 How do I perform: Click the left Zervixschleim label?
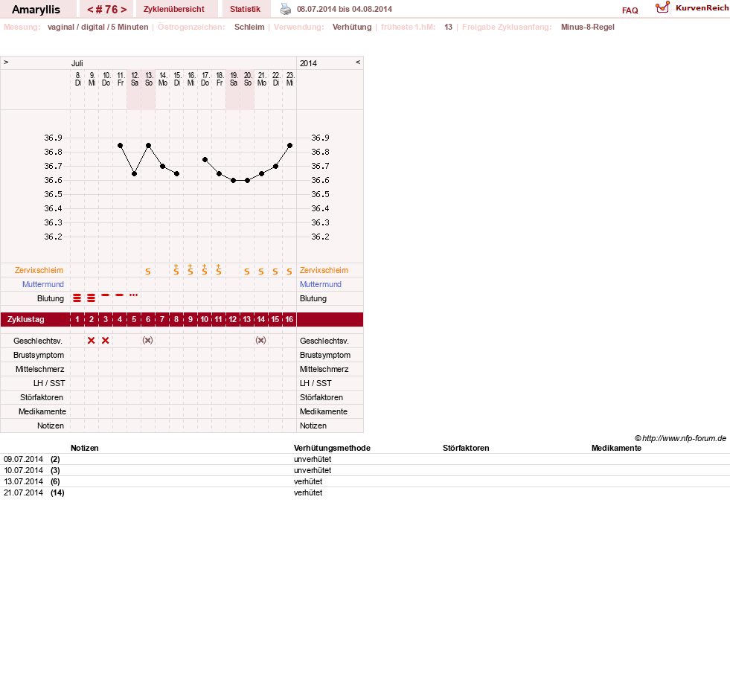tap(39, 270)
